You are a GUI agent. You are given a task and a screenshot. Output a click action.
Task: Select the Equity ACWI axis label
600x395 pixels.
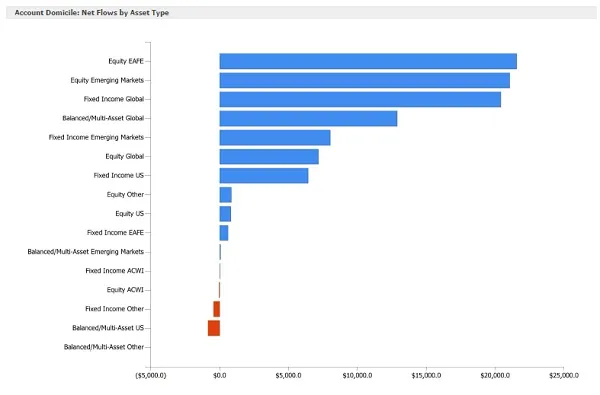[125, 290]
